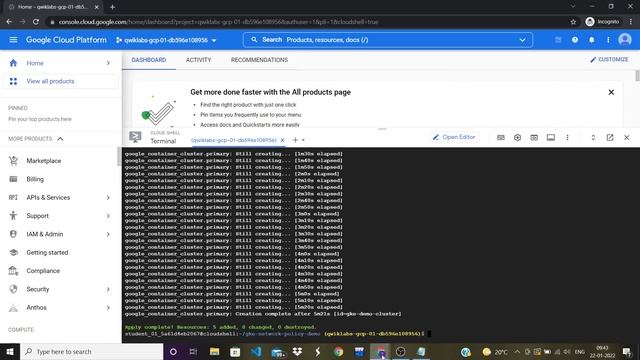Expand the Anthos submenu arrow
This screenshot has width=640, height=360.
[x=108, y=308]
